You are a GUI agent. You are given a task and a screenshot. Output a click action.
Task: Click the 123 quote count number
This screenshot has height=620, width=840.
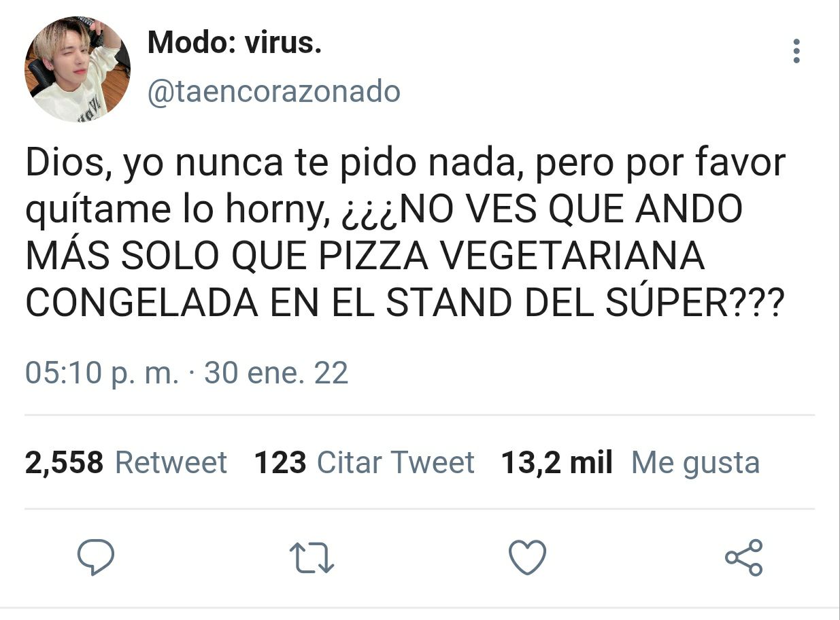pos(280,463)
